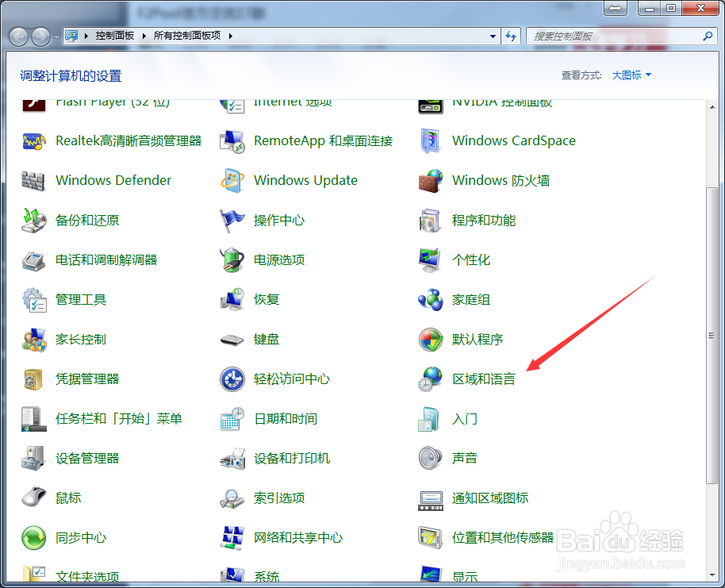Open the 设备管理器 icon

point(34,459)
